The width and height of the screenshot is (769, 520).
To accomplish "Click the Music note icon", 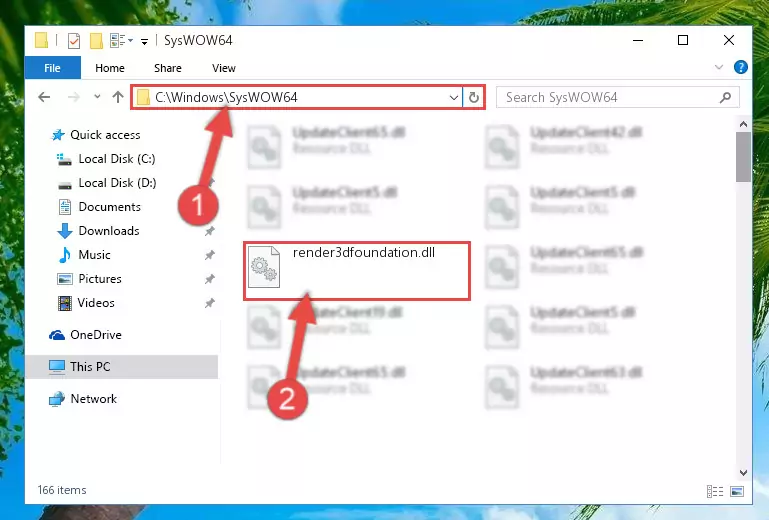I will (65, 255).
